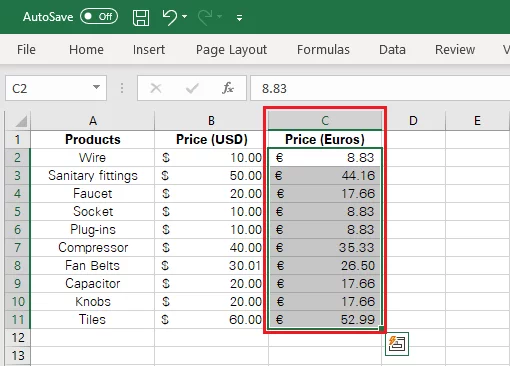Viewport: 510px width, 366px height.
Task: Click the Insert Function fx icon
Action: tap(228, 88)
